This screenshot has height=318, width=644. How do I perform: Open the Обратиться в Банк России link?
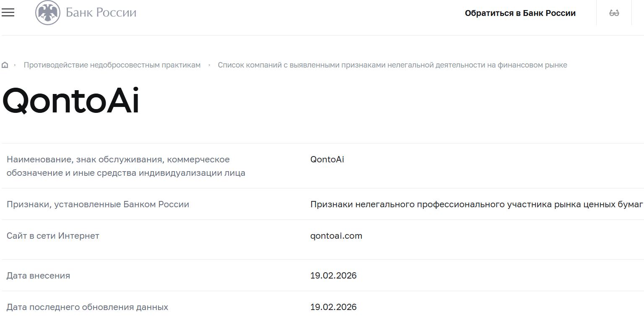(520, 13)
